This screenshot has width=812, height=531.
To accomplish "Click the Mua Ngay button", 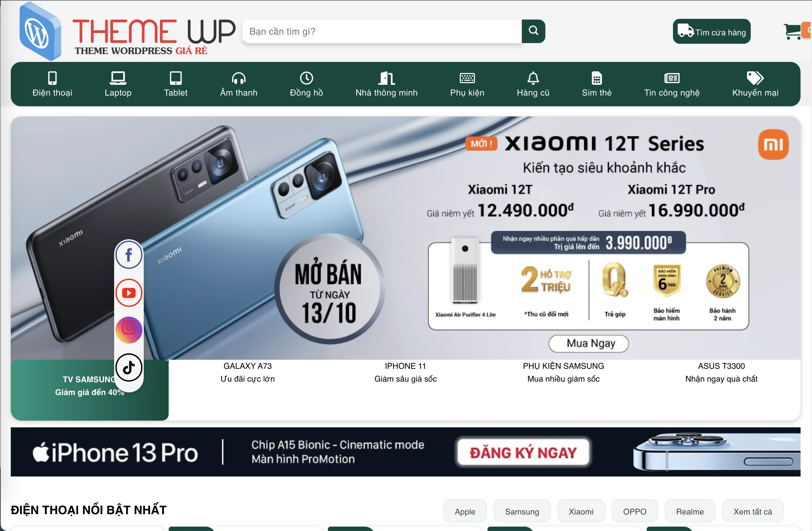I will pos(588,344).
